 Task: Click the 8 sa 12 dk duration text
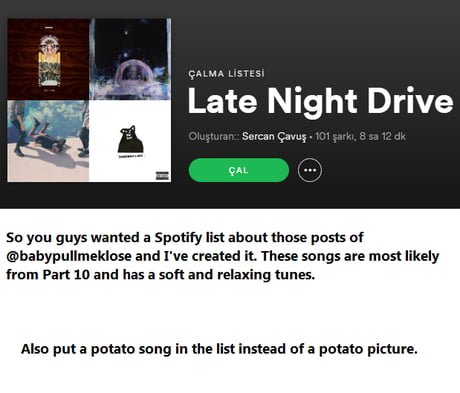382,136
